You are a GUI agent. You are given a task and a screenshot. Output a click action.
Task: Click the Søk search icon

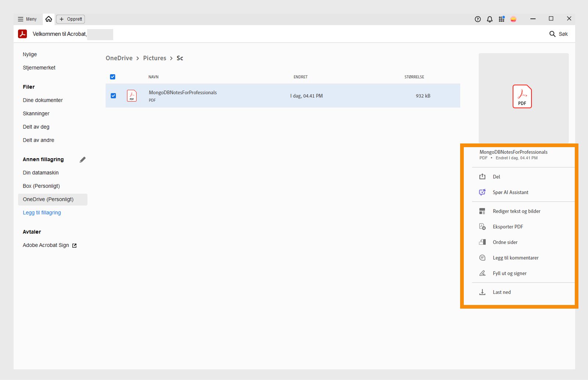553,34
